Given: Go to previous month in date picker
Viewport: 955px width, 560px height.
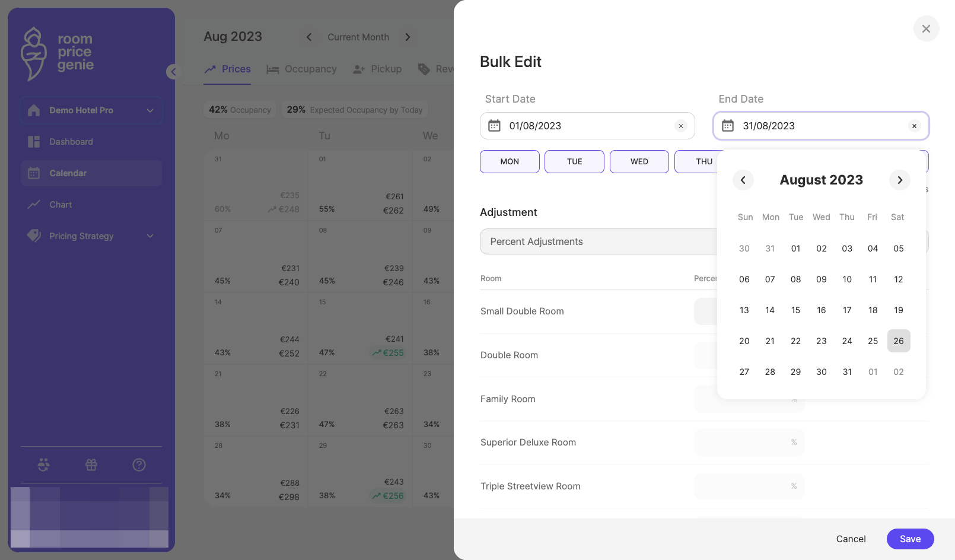Looking at the screenshot, I should point(743,180).
